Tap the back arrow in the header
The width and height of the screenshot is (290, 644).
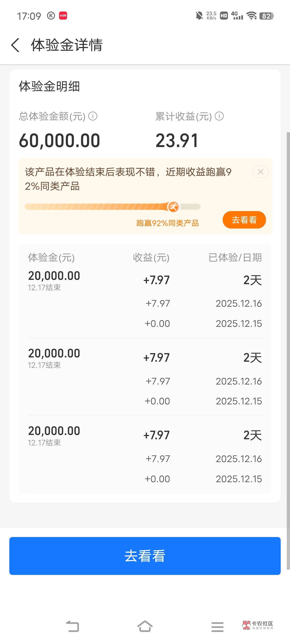[16, 45]
